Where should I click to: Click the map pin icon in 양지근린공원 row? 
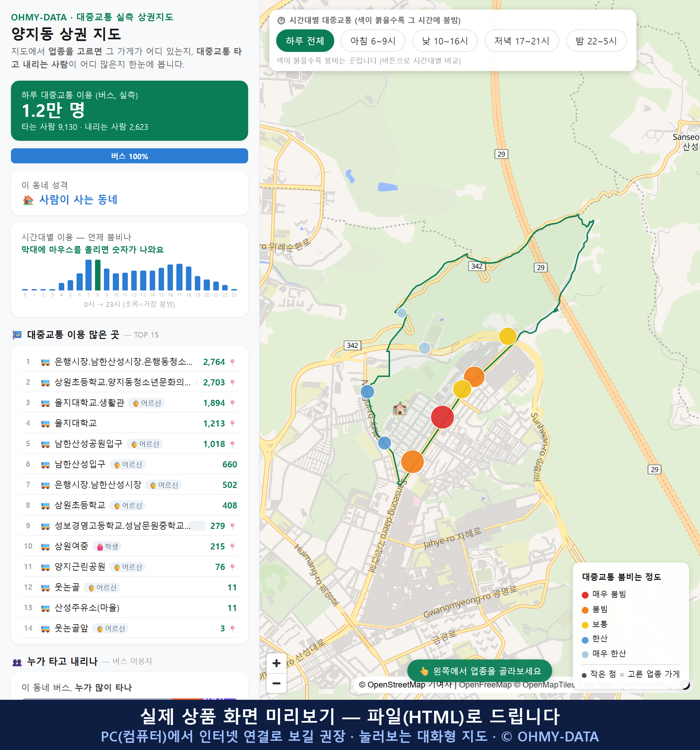(x=232, y=567)
